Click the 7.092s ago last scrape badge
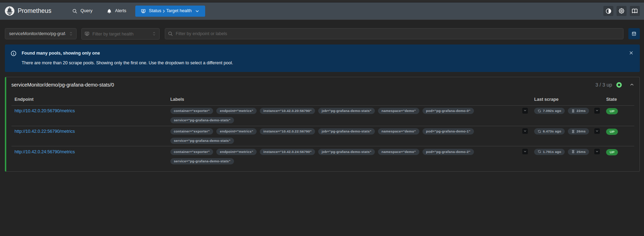Image resolution: width=644 pixels, height=236 pixels. 549,111
